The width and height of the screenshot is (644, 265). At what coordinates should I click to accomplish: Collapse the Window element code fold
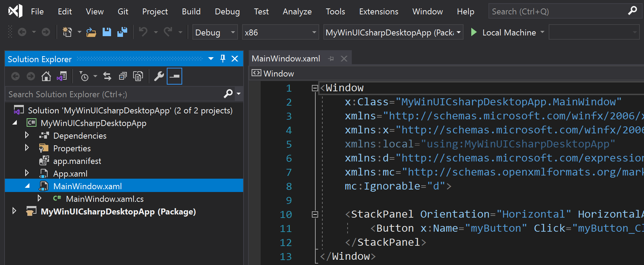tap(315, 88)
